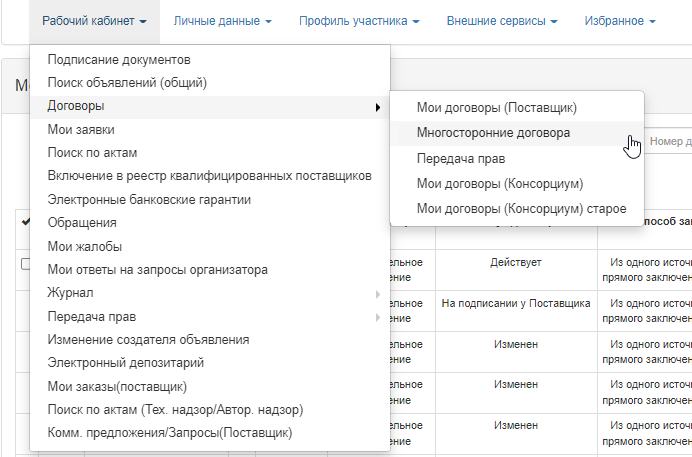Select Электронные банковские гарантии
This screenshot has width=692, height=457.
pos(149,199)
